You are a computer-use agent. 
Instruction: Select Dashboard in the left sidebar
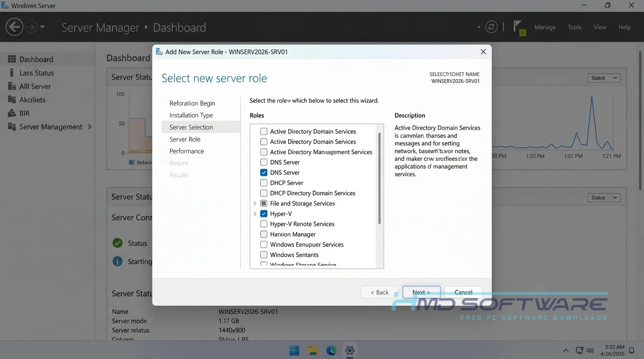[47, 59]
